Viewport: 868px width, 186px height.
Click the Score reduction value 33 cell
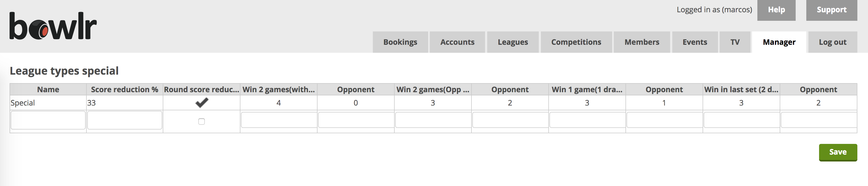coord(124,103)
